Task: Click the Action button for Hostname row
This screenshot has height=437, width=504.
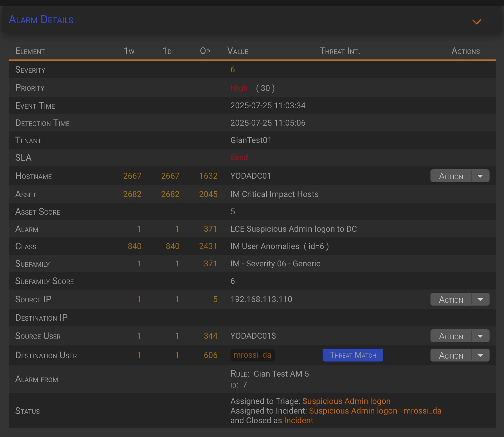Action: coord(451,176)
